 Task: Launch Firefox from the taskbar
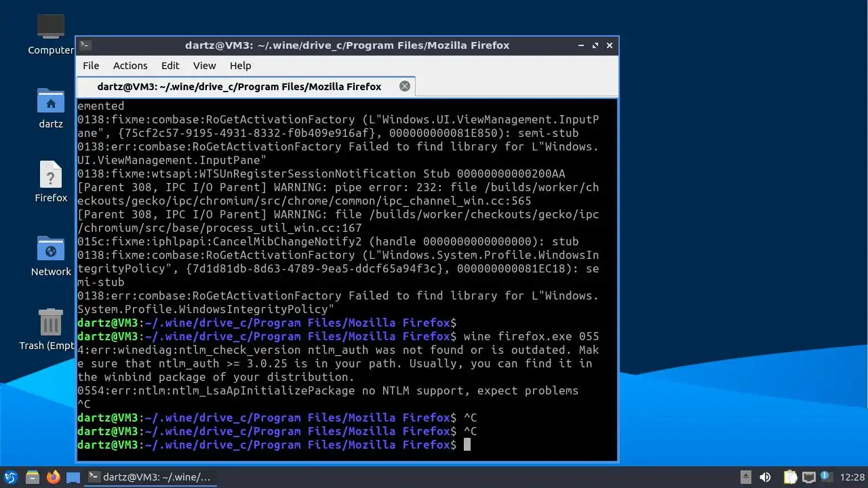[x=53, y=477]
